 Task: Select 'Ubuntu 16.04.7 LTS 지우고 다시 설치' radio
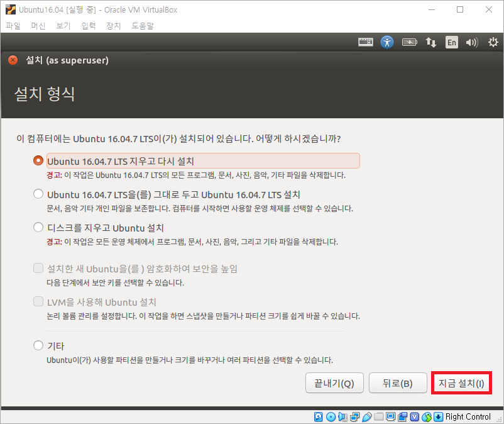pyautogui.click(x=38, y=160)
